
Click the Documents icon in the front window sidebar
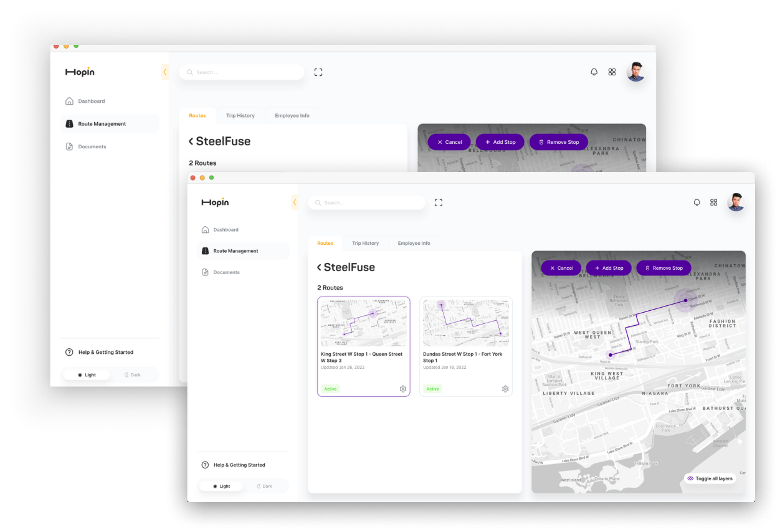point(206,272)
